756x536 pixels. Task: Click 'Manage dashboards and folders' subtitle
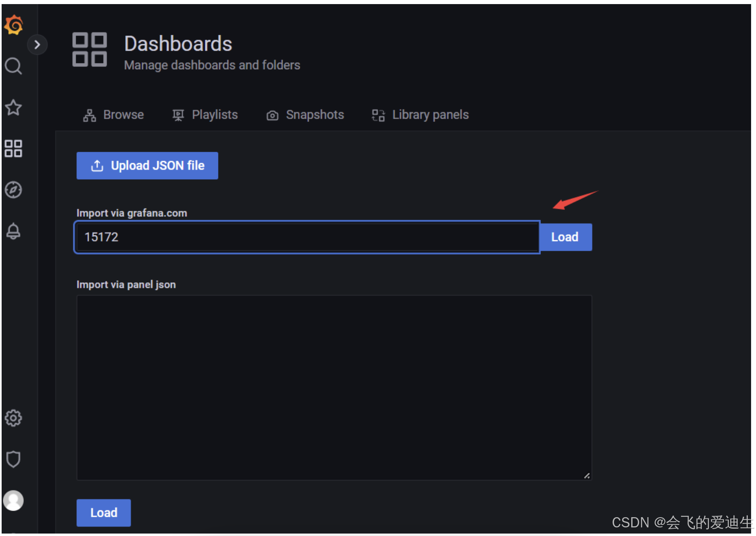click(212, 65)
